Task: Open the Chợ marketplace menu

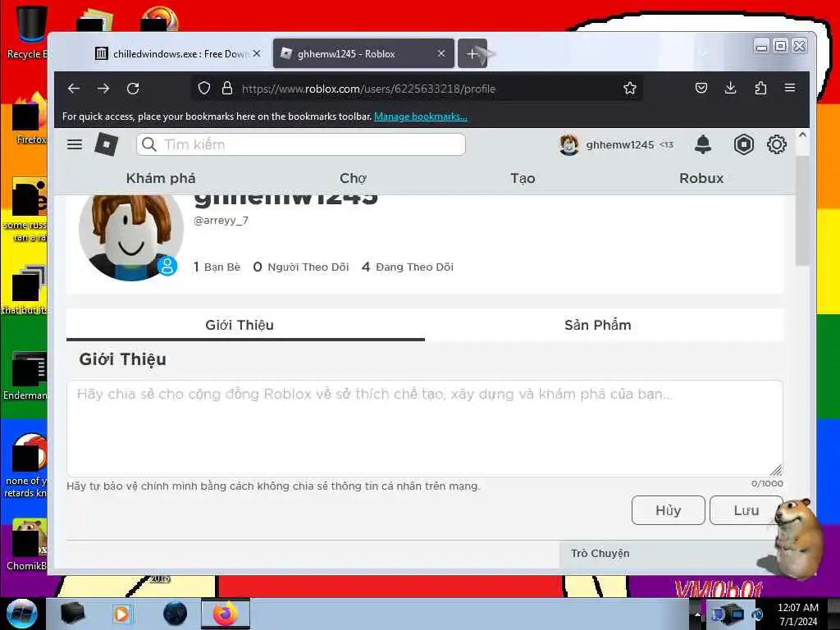Action: (353, 178)
